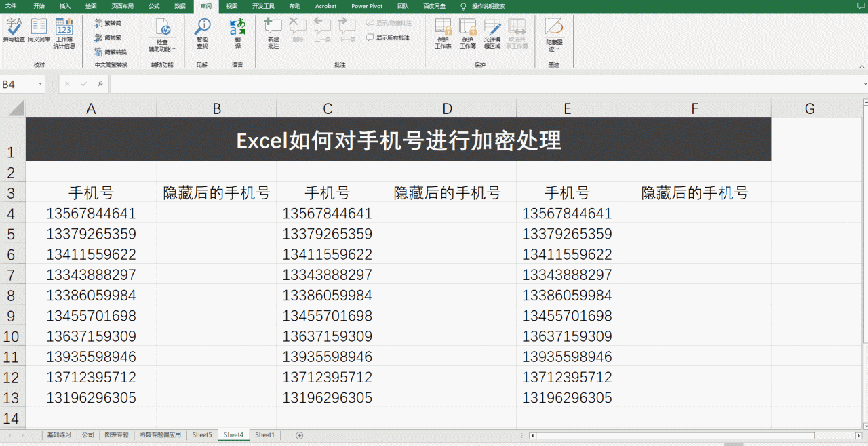
Task: Switch to the Sheet1 tab
Action: tap(264, 435)
